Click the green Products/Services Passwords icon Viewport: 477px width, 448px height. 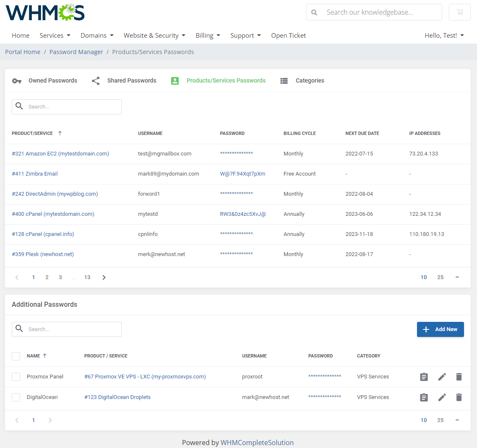coord(175,81)
